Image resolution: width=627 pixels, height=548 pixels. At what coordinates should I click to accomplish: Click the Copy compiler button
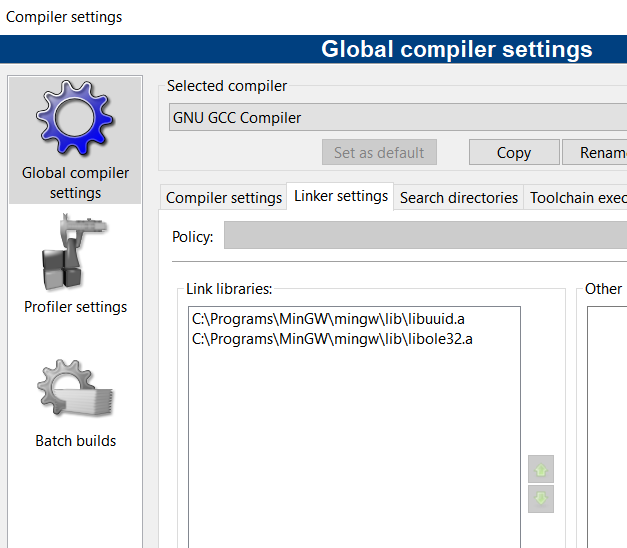point(514,152)
